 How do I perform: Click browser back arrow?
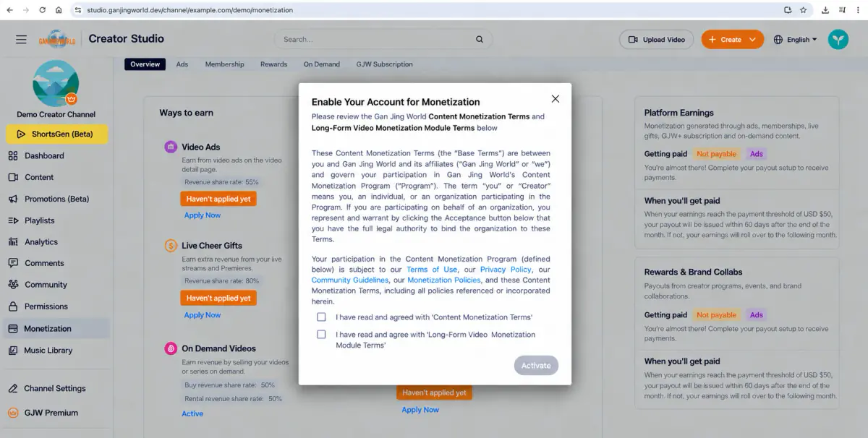[x=10, y=10]
